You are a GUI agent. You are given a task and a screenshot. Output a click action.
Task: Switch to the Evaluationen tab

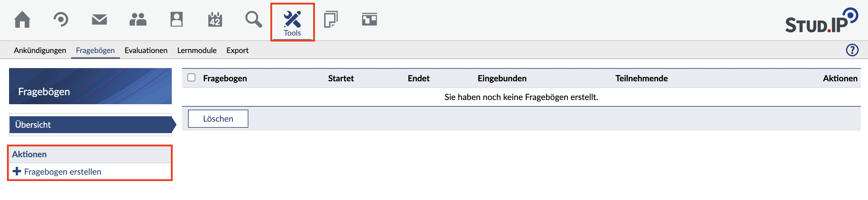pos(146,51)
